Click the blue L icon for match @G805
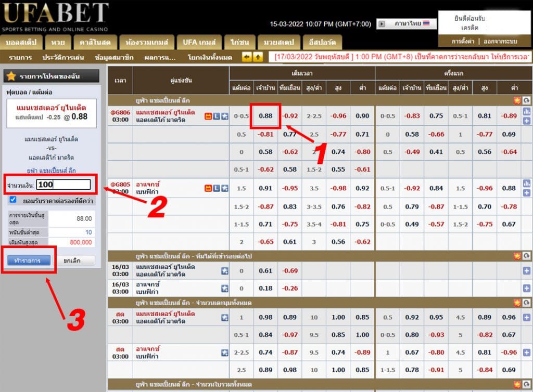The height and width of the screenshot is (392, 533). 216,188
